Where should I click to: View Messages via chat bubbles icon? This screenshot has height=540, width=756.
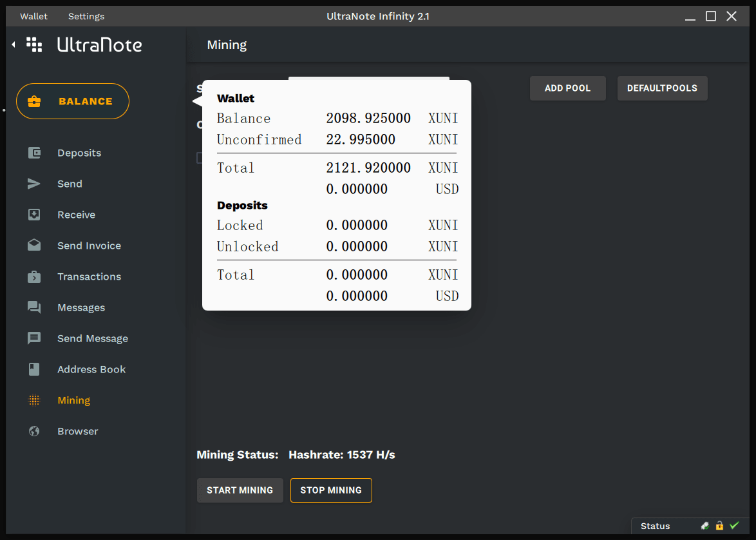pos(34,307)
